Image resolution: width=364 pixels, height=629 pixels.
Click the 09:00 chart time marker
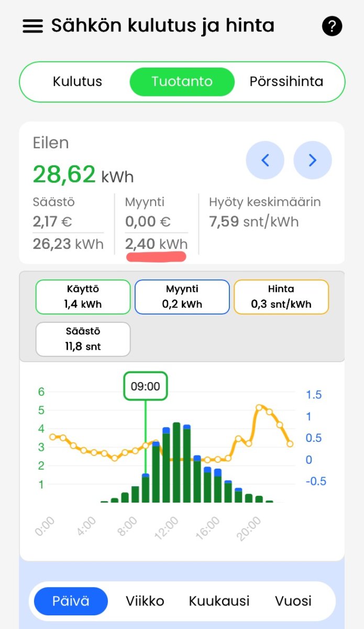[145, 387]
